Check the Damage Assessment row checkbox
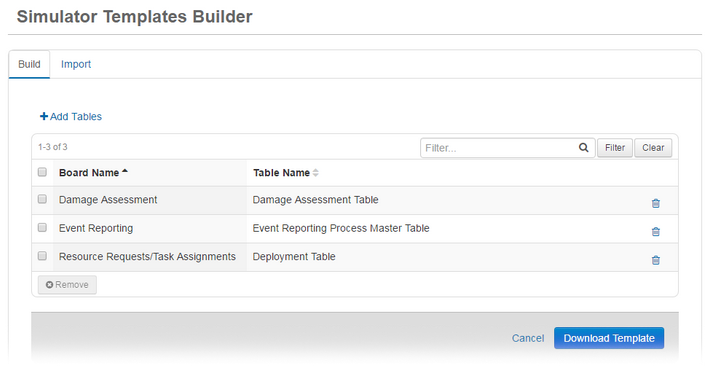 [42, 199]
